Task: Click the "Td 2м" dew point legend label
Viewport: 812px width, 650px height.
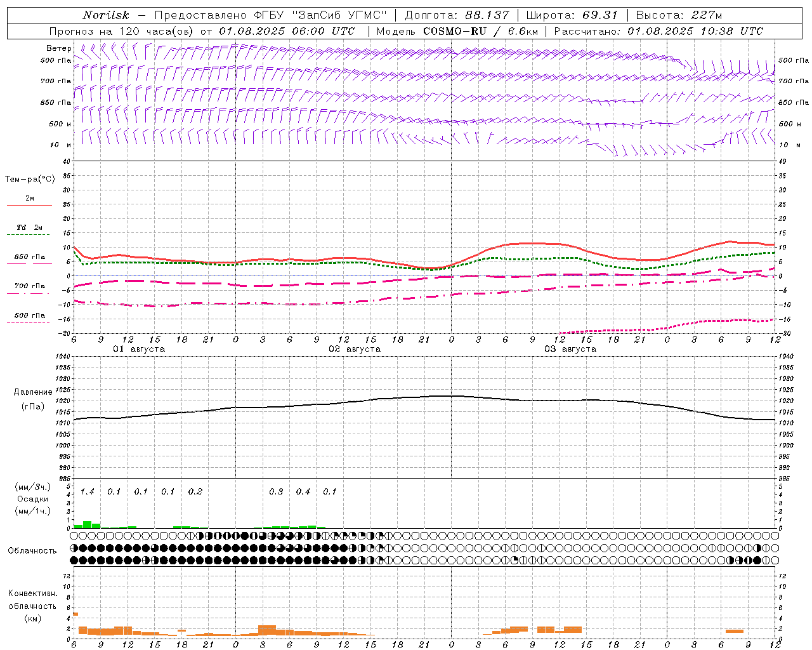Action: point(29,227)
